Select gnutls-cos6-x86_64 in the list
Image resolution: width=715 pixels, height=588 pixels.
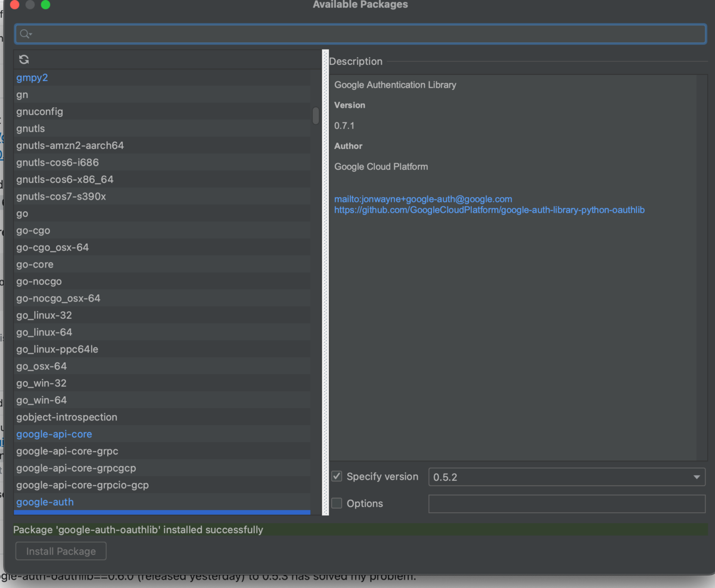tap(162, 179)
